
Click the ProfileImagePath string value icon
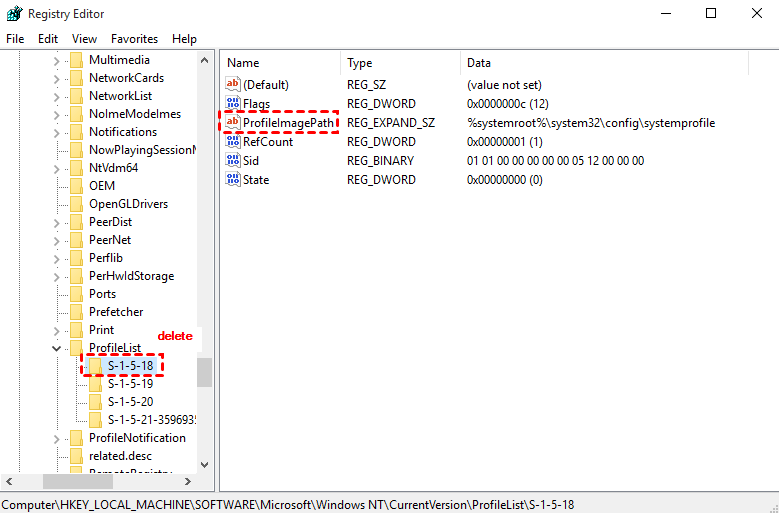pos(233,122)
